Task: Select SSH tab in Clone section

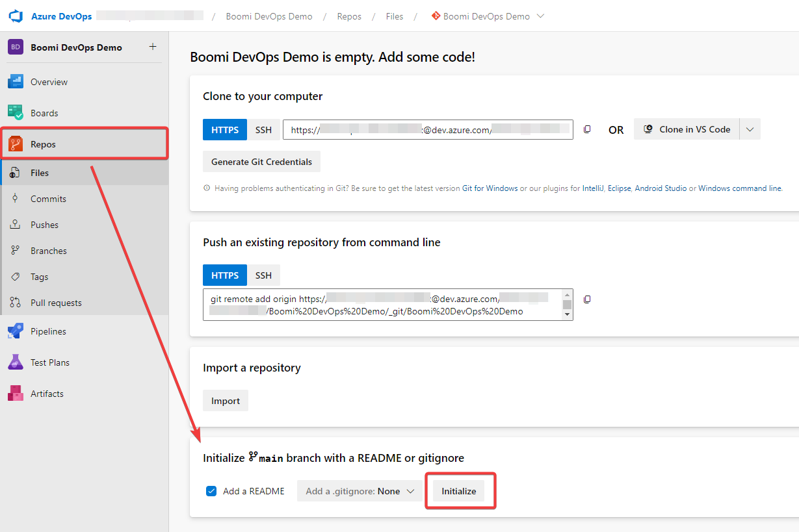Action: [x=263, y=129]
